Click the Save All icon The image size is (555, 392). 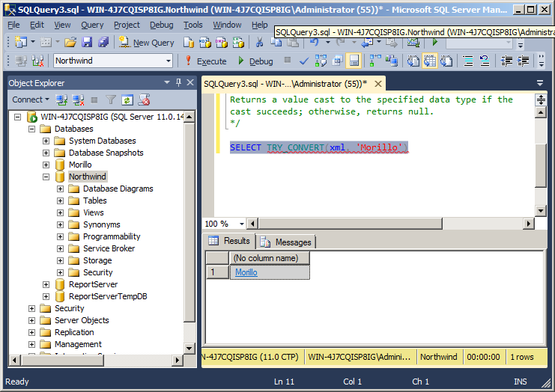click(x=103, y=43)
